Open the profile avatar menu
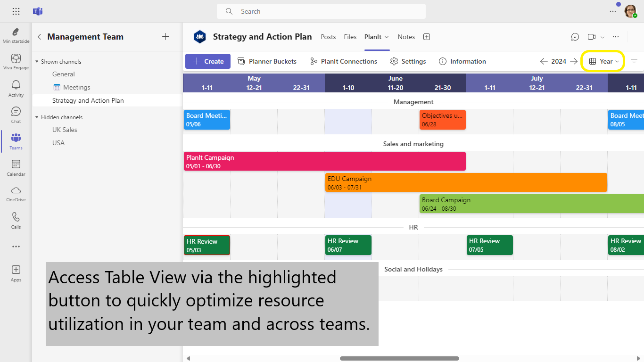This screenshot has height=362, width=644. (630, 11)
